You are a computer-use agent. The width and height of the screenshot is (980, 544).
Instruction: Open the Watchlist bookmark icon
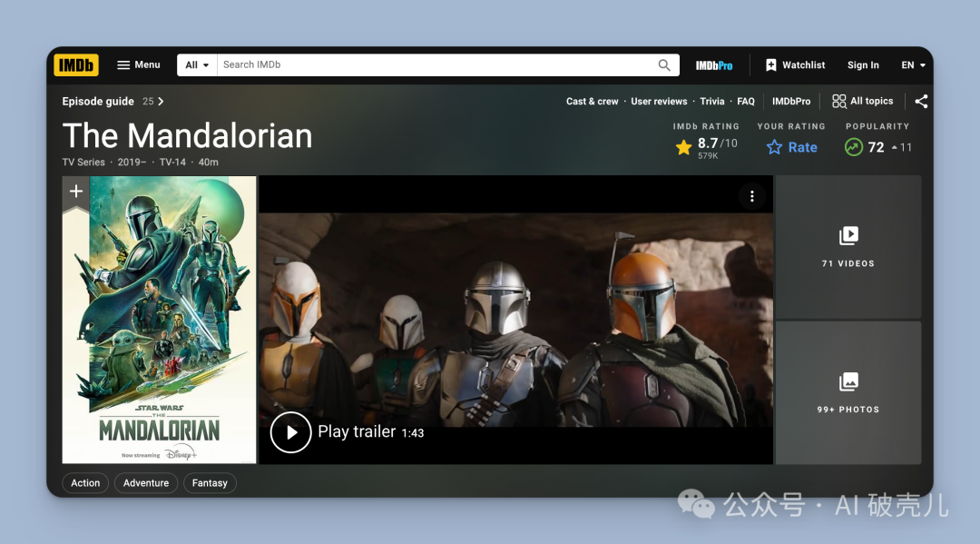click(x=771, y=65)
